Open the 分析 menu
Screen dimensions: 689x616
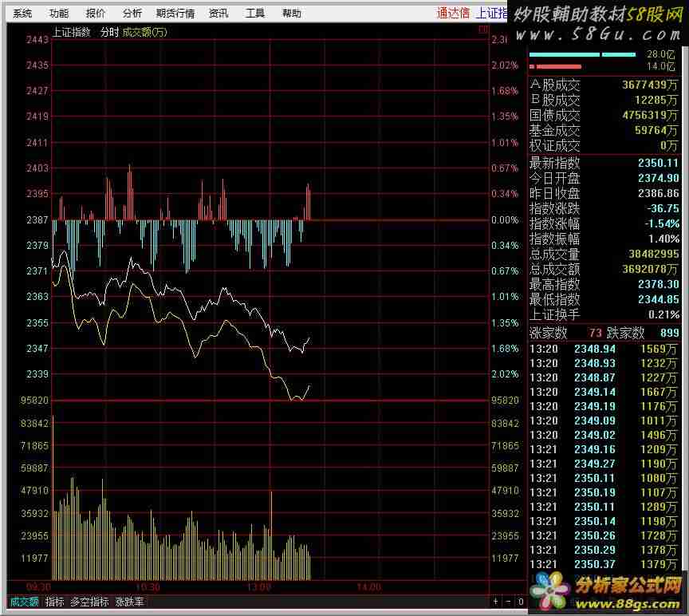pyautogui.click(x=132, y=14)
